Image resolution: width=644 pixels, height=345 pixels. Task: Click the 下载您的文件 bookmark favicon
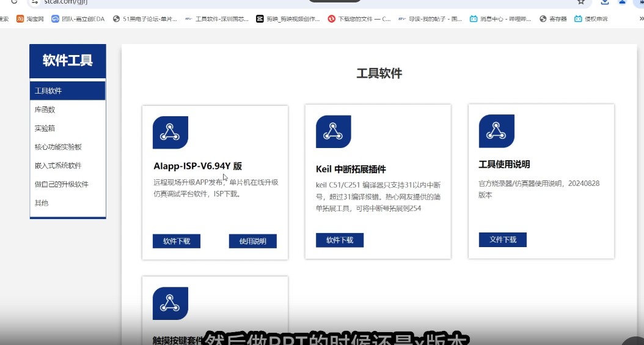point(331,19)
